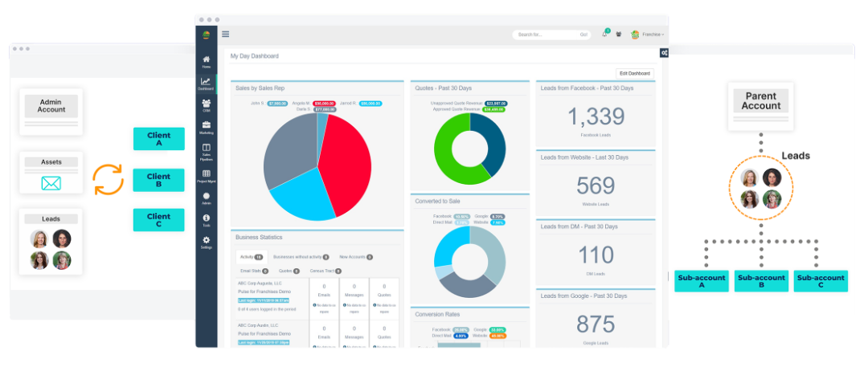Select the New Accounts tab

[356, 257]
